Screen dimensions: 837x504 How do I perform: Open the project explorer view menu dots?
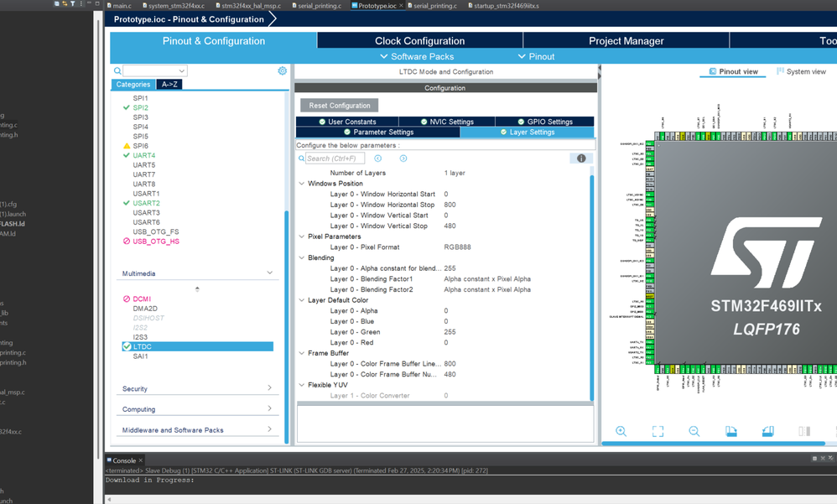[81, 3]
